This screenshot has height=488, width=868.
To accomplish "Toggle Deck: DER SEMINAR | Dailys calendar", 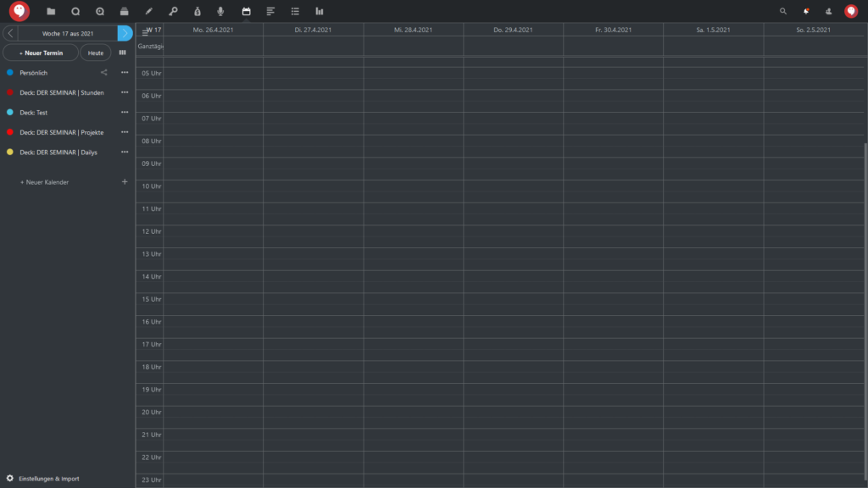I will click(x=10, y=152).
